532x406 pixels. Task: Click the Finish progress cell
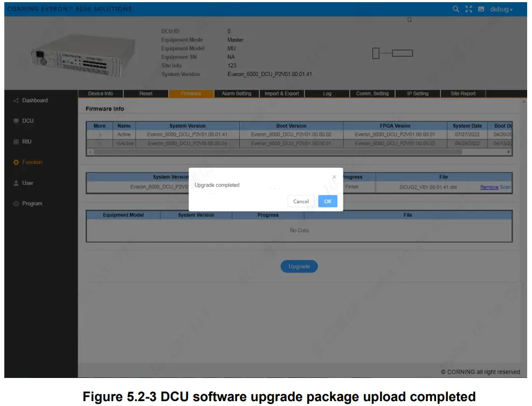pos(352,187)
